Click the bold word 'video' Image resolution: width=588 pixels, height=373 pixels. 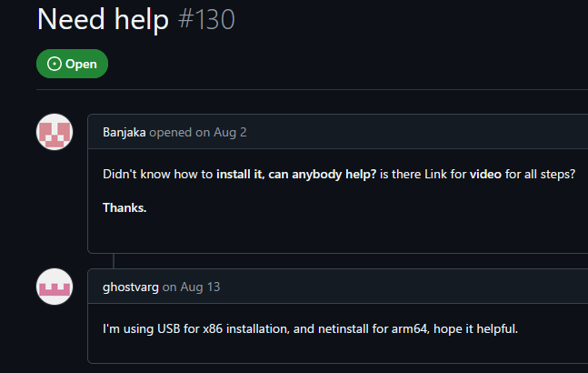[486, 174]
